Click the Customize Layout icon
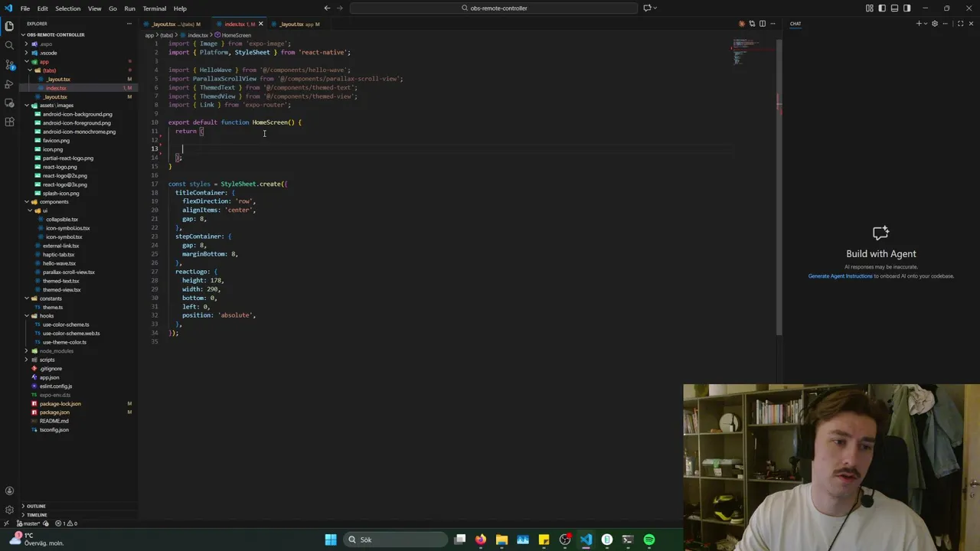980x551 pixels. click(870, 8)
